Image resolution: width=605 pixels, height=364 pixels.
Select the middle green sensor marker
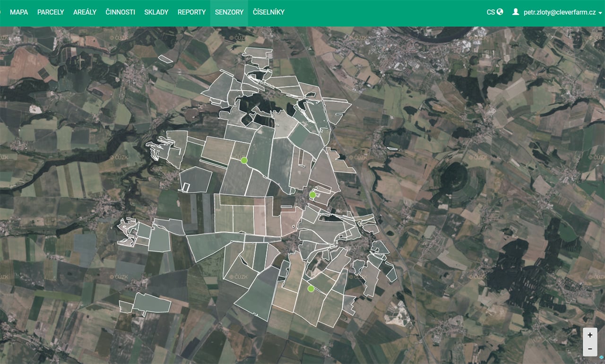click(312, 195)
